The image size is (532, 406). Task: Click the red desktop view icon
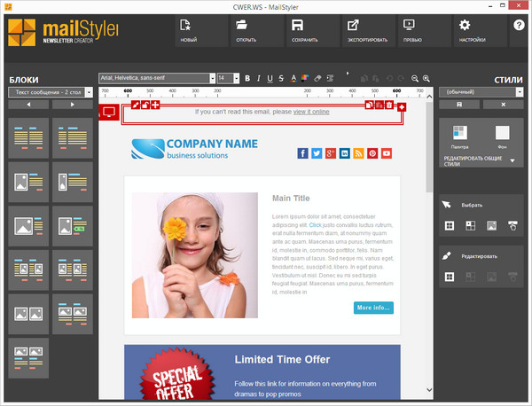point(109,112)
